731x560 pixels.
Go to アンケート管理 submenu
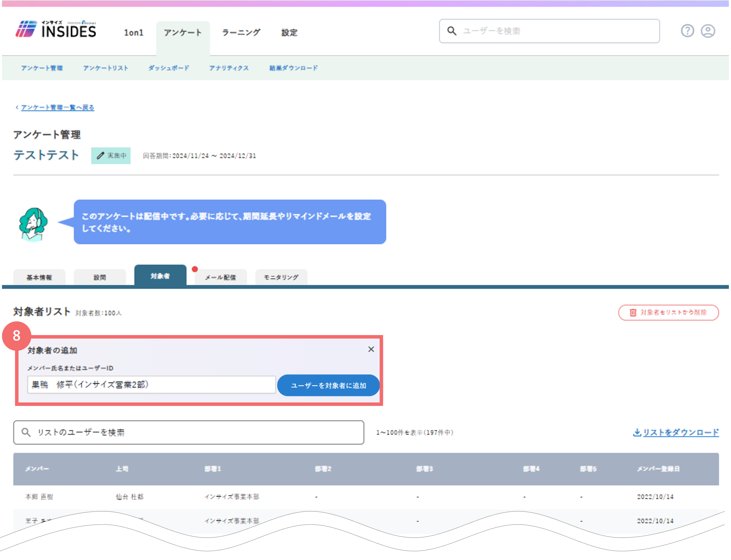tap(42, 68)
